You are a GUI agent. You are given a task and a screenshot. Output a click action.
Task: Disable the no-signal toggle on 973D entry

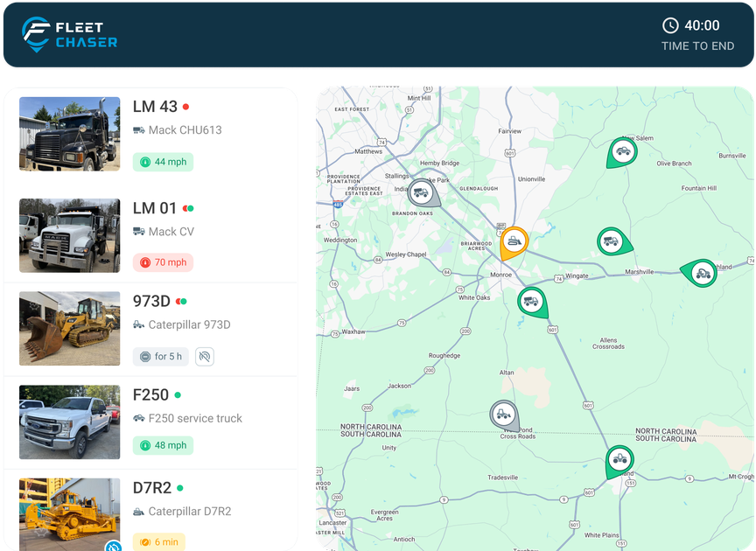[205, 356]
